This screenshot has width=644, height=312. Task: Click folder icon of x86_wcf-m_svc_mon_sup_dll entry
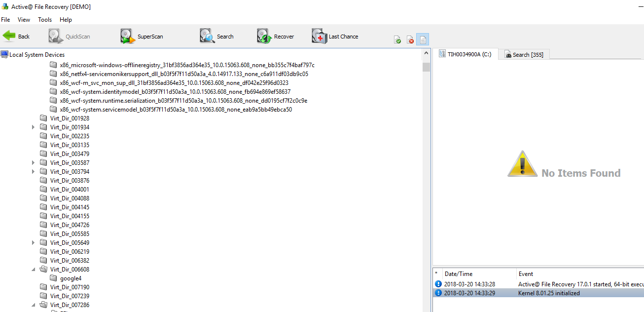pos(53,83)
